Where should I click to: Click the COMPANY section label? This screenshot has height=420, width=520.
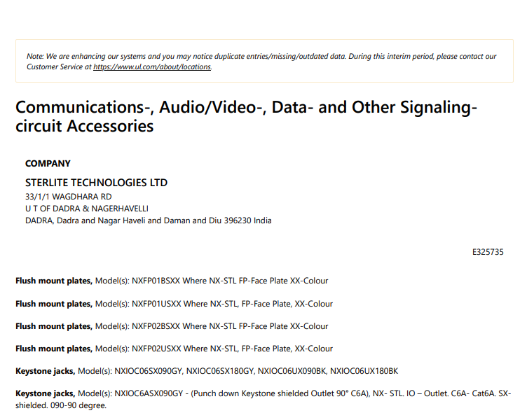click(x=48, y=163)
